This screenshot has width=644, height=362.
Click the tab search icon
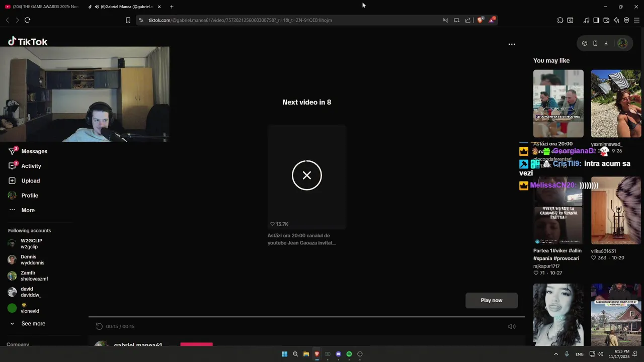[570, 20]
